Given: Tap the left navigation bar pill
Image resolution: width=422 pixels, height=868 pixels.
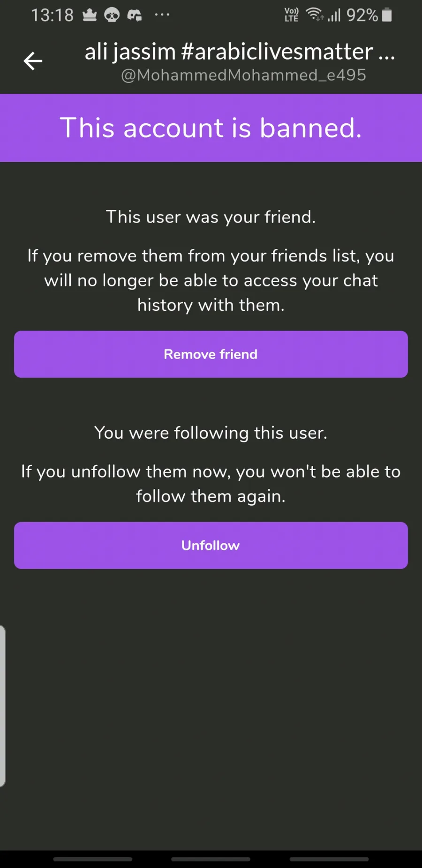Looking at the screenshot, I should (93, 859).
